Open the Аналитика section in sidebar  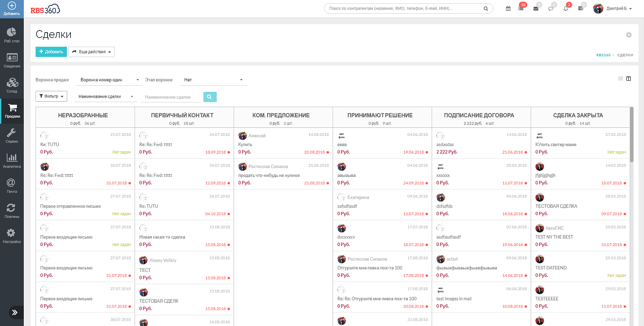[12, 160]
